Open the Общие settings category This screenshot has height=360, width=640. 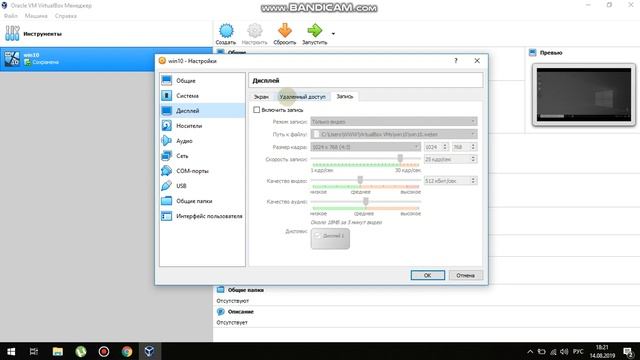coord(202,81)
